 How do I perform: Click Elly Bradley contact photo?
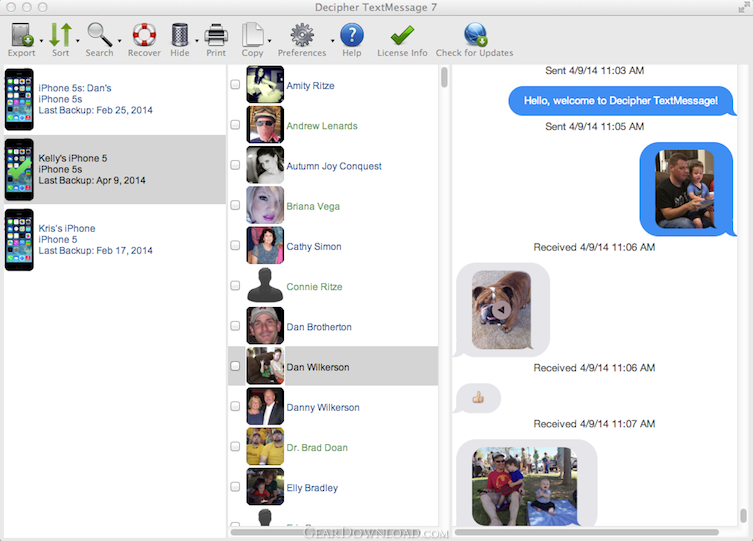pos(265,487)
